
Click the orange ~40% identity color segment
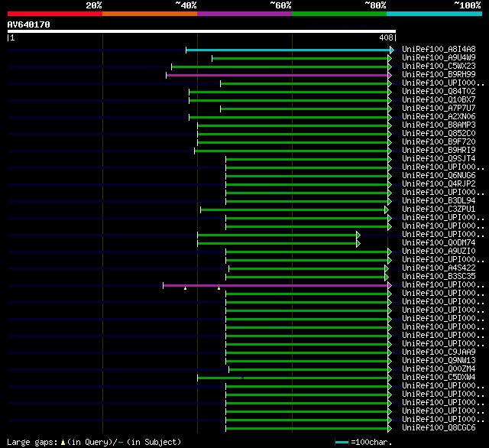pos(150,14)
